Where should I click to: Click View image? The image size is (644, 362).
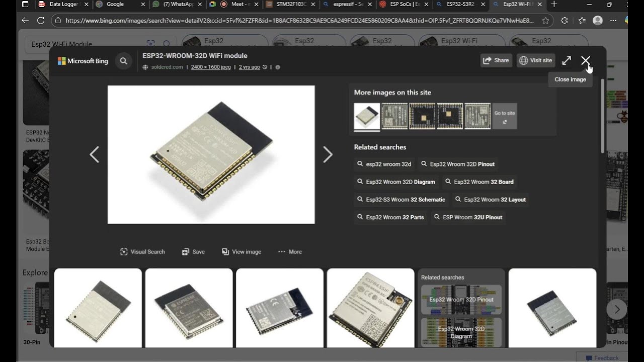point(242,252)
